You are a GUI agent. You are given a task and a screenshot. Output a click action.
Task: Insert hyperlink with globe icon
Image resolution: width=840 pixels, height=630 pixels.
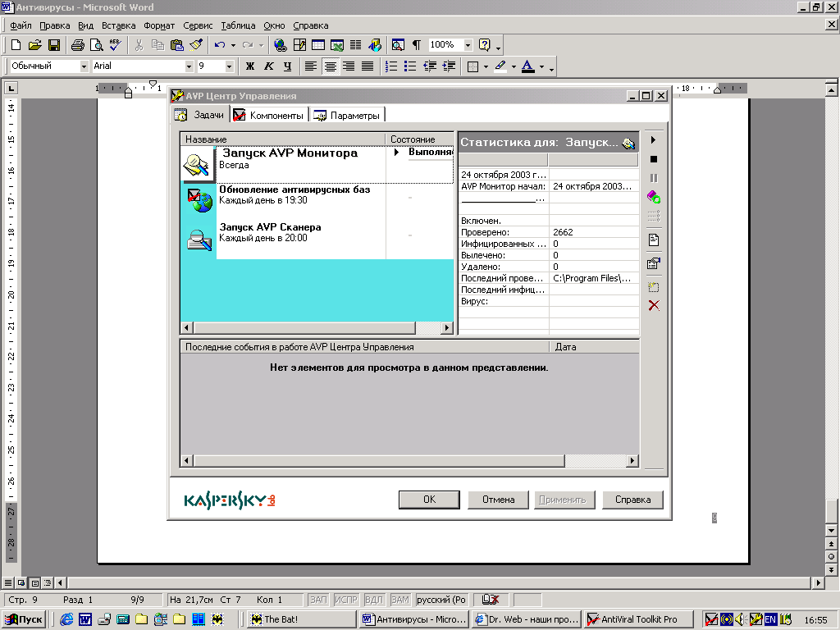click(x=280, y=45)
